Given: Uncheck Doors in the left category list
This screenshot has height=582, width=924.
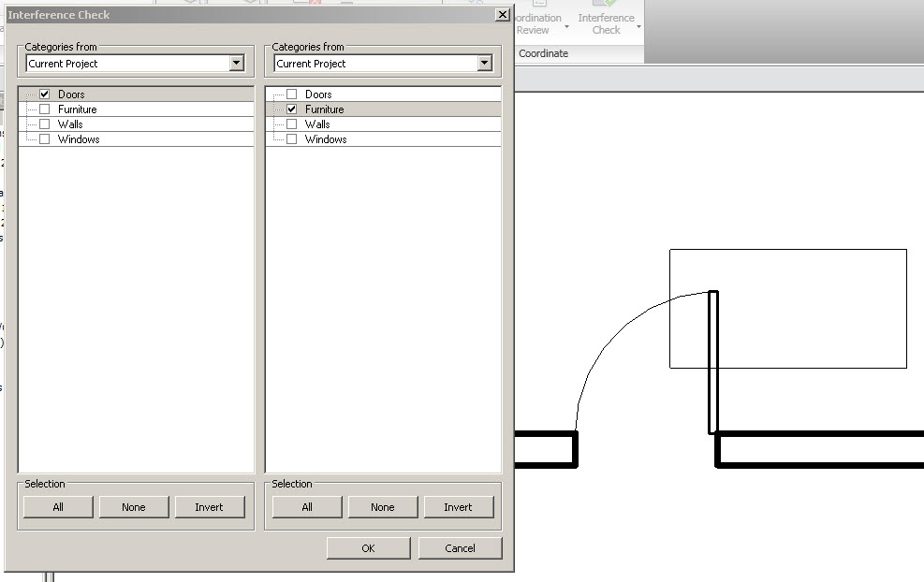Looking at the screenshot, I should tap(45, 95).
